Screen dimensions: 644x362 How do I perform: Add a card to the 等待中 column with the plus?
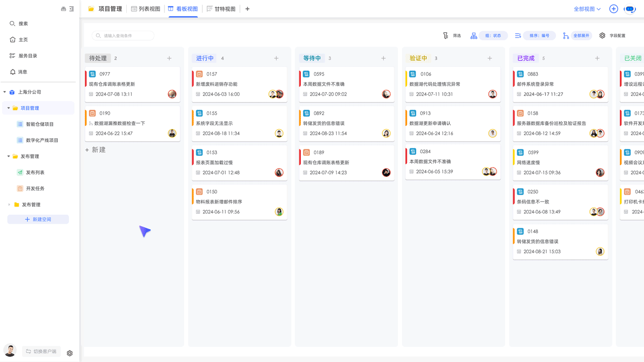pyautogui.click(x=383, y=58)
